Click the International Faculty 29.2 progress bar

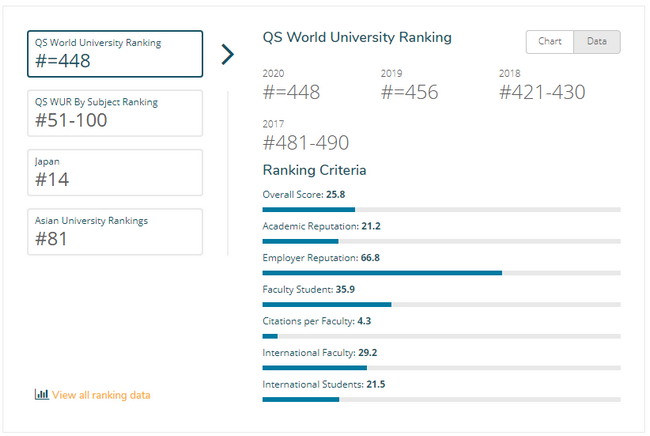441,368
